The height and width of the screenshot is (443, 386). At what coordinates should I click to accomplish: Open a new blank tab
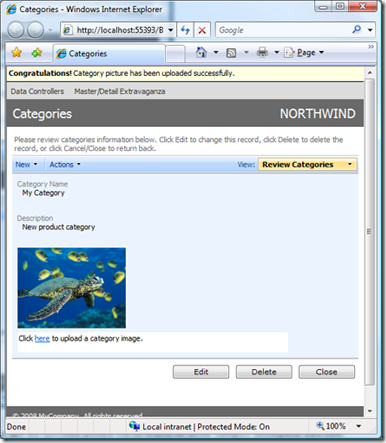pyautogui.click(x=175, y=53)
